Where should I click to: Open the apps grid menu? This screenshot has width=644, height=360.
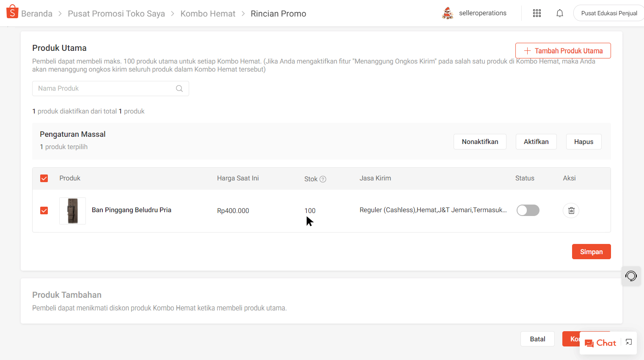537,13
